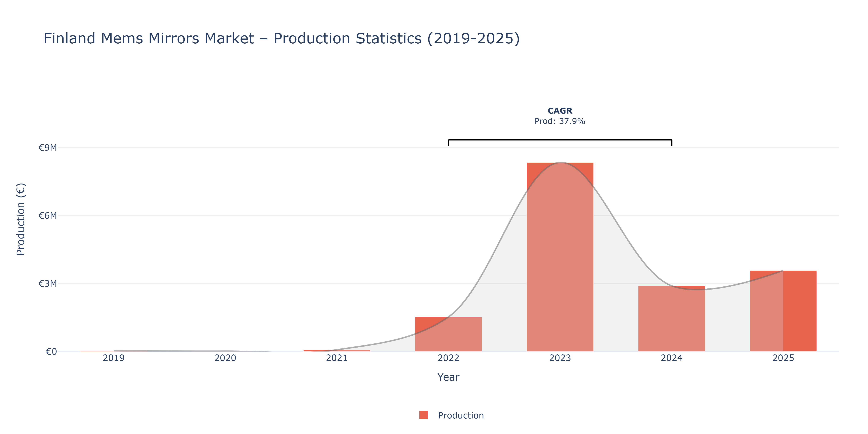Click the 2024 production bar
Viewport: 868px width, 434px height.
(x=671, y=319)
